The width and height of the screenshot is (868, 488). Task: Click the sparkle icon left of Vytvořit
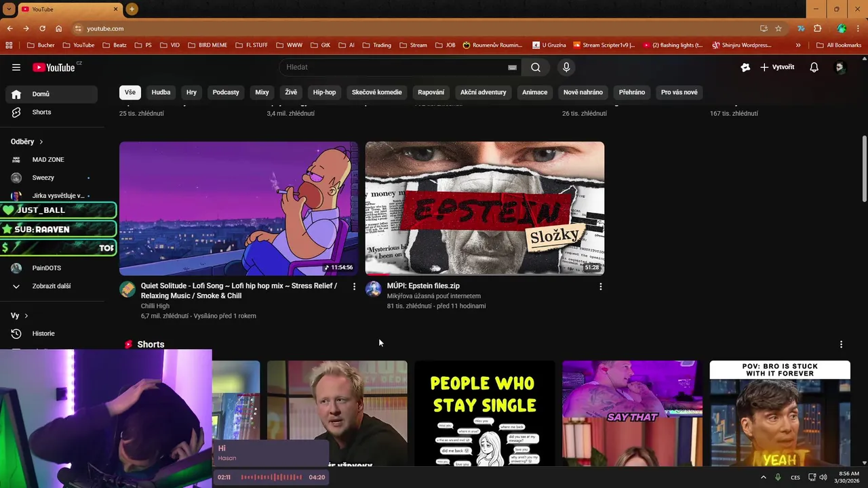[745, 67]
